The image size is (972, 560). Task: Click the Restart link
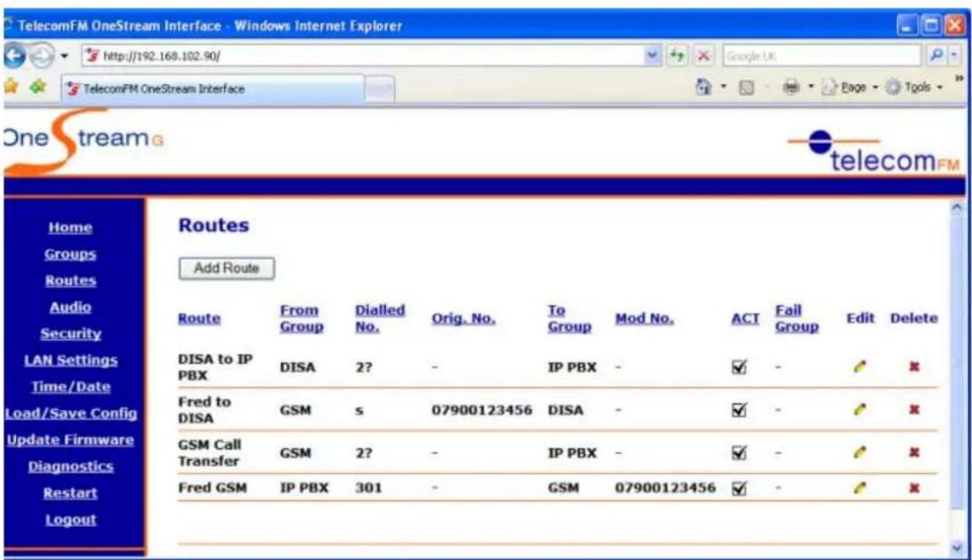click(x=70, y=493)
